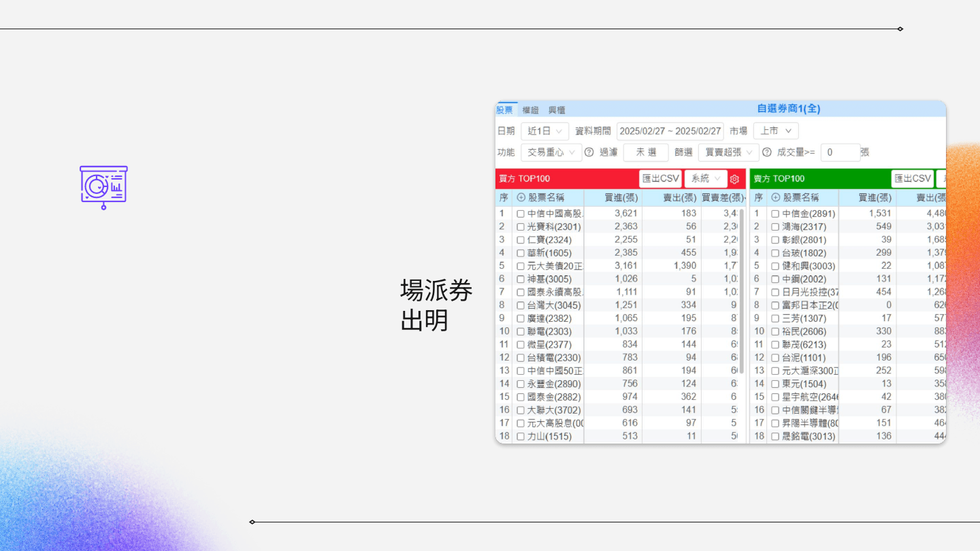Open the 買賣超張 filter dropdown

pos(728,152)
